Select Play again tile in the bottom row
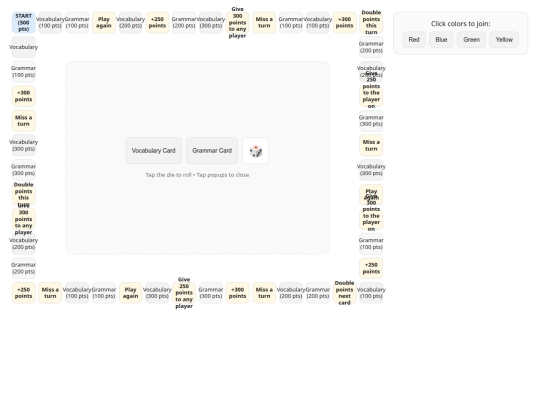Screen dimensions: 540x405 [x=131, y=293]
